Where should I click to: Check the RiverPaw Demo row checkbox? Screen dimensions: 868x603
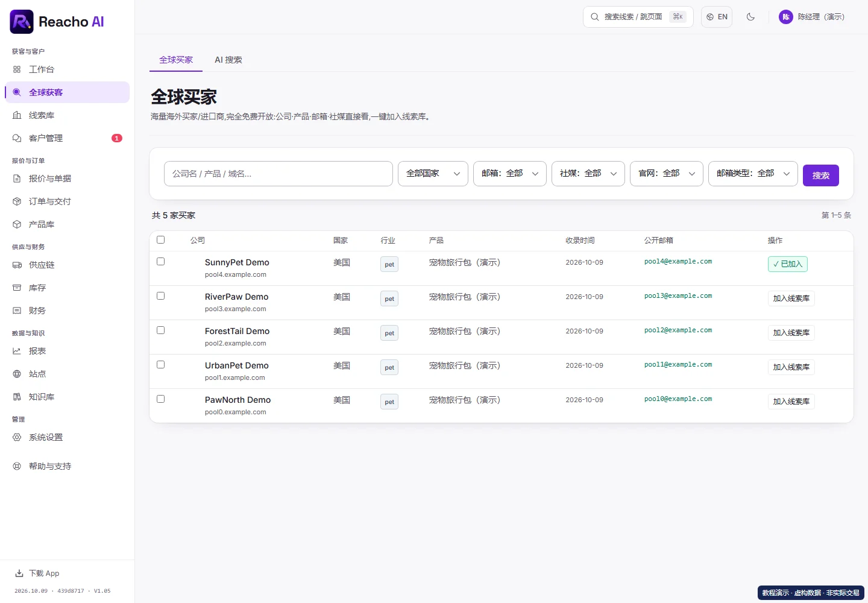tap(161, 295)
